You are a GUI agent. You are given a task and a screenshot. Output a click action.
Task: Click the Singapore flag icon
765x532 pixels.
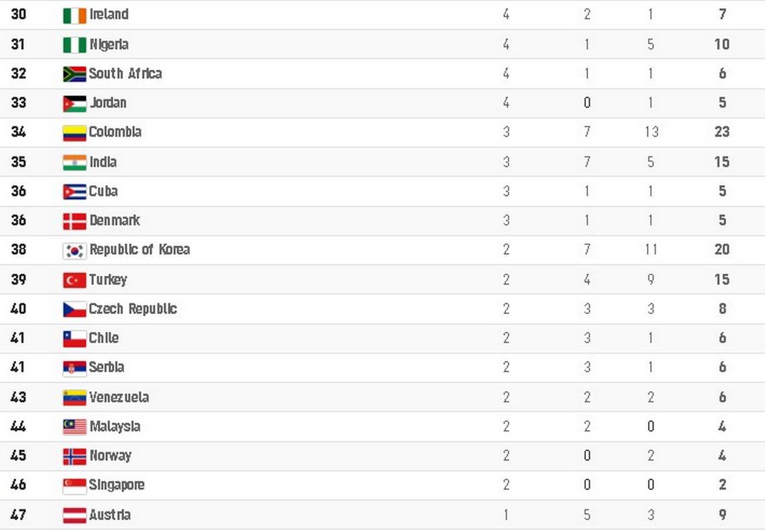click(74, 486)
